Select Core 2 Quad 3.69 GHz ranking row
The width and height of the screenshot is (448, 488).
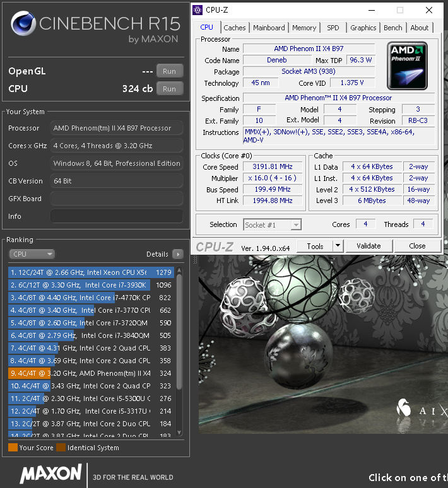point(91,361)
